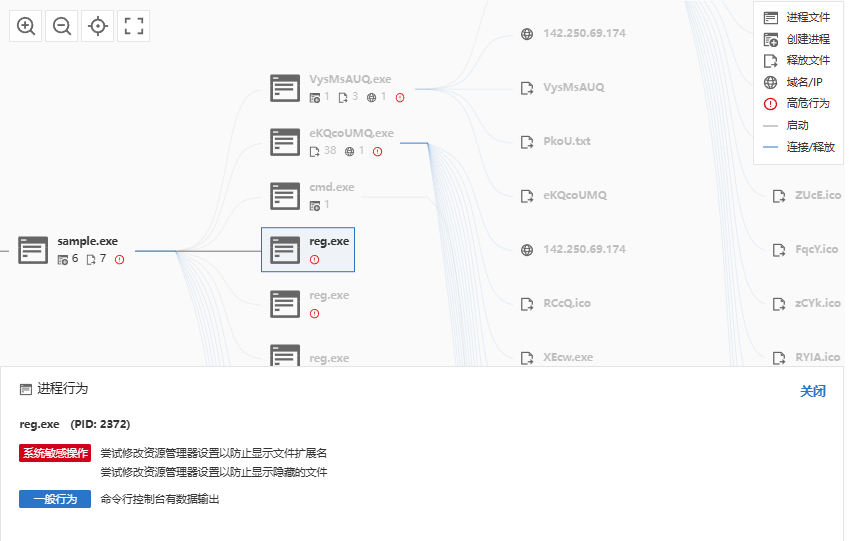Image resolution: width=863 pixels, height=541 pixels.
Task: Click text 尝试修改资源管理器设置以防止显示文件扩展名
Action: point(214,453)
